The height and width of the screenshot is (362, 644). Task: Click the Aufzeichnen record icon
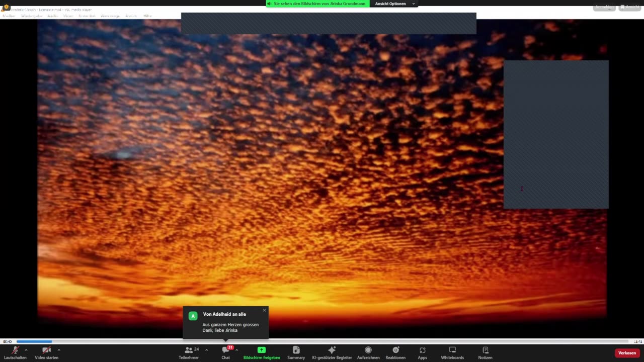tap(368, 350)
